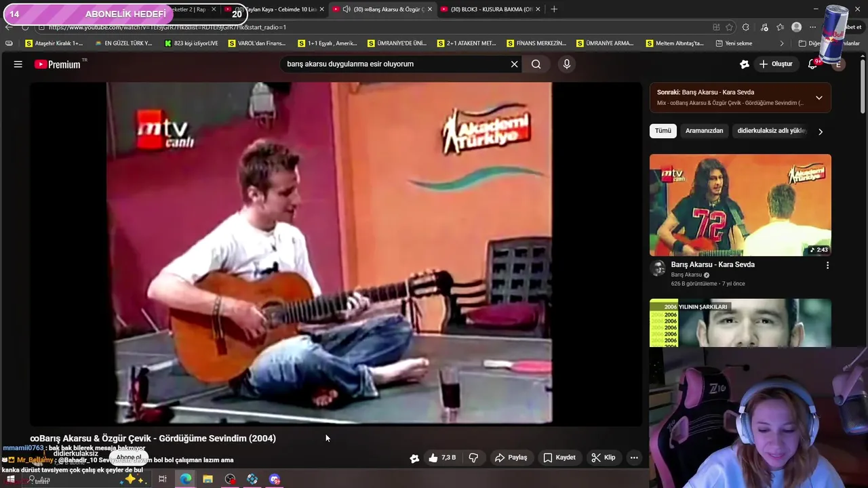This screenshot has height=488, width=868.
Task: Open the Ataşehir Kiralık bookmark
Action: 54,43
